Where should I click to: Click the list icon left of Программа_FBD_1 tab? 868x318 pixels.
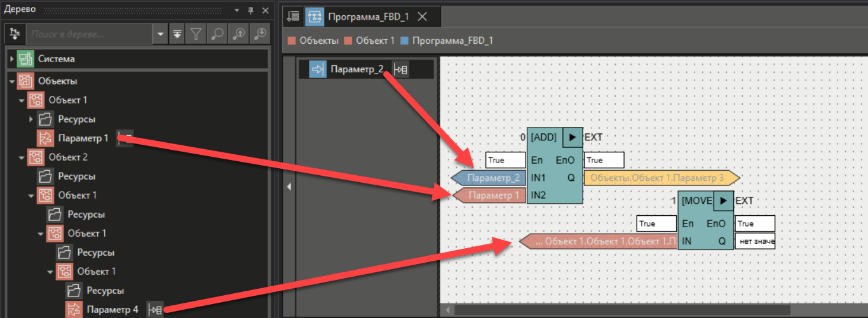(293, 17)
